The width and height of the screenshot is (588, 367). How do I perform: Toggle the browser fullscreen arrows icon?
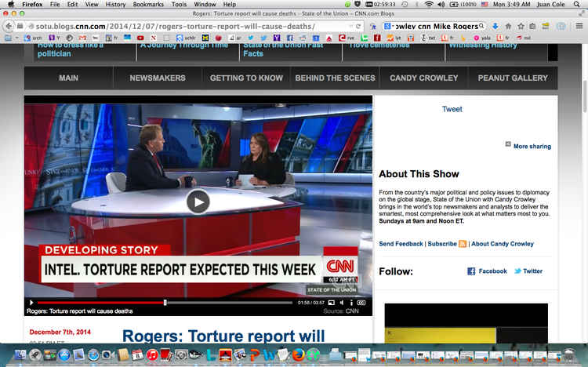click(581, 13)
